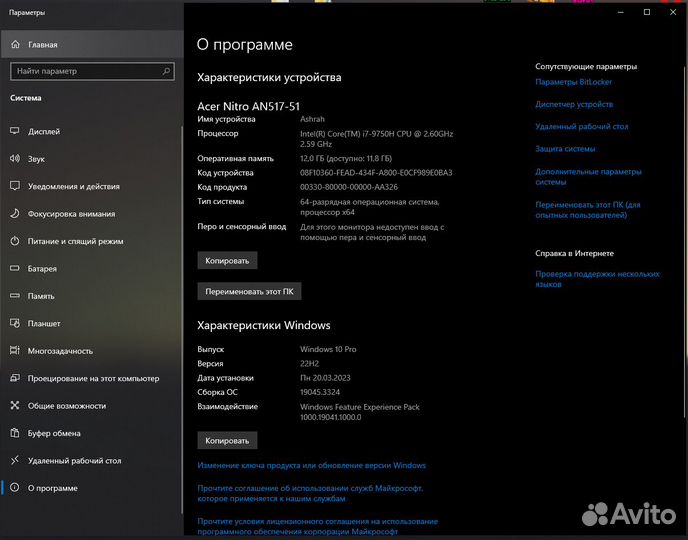Open Проверка поддержки нескольких языков link
The image size is (688, 540).
coord(597,279)
